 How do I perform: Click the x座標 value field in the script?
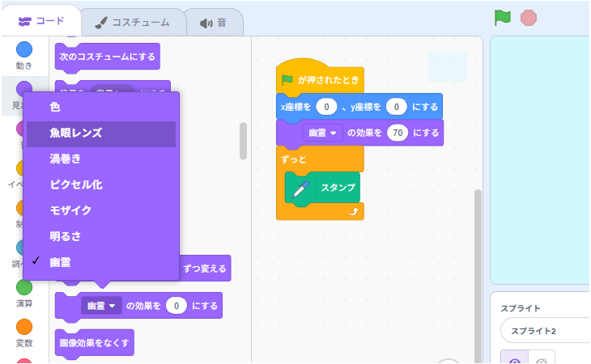click(x=326, y=107)
